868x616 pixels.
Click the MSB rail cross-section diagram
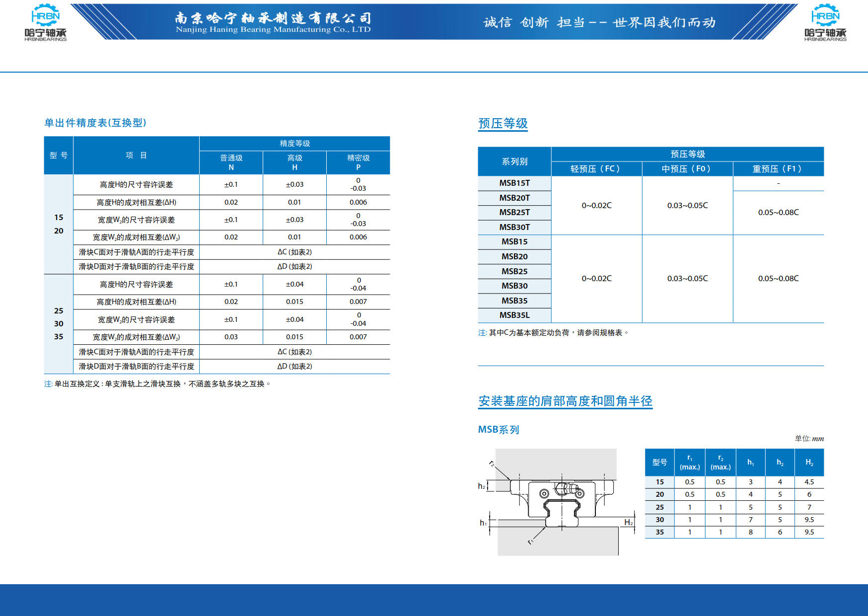point(557,502)
